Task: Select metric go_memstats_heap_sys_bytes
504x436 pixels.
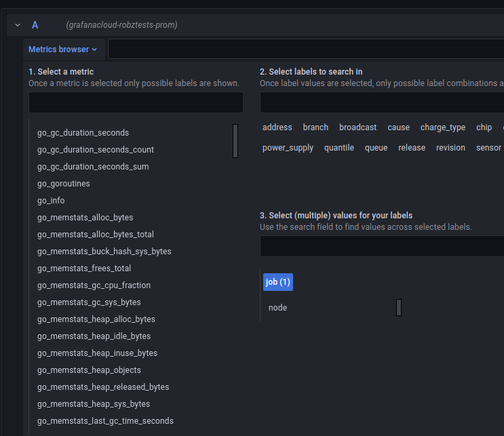Action: pyautogui.click(x=94, y=404)
